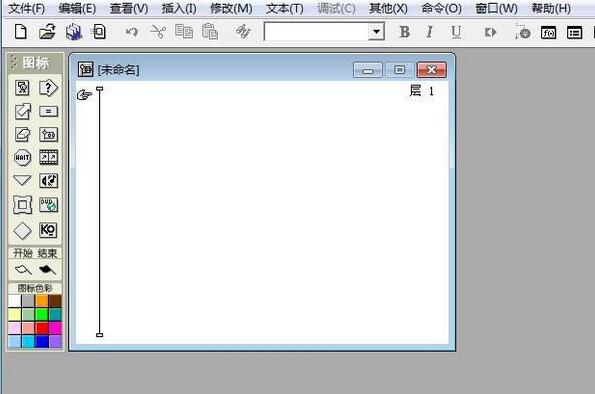Click the 图标 palette title grip
The width and height of the screenshot is (595, 394).
tap(14, 63)
